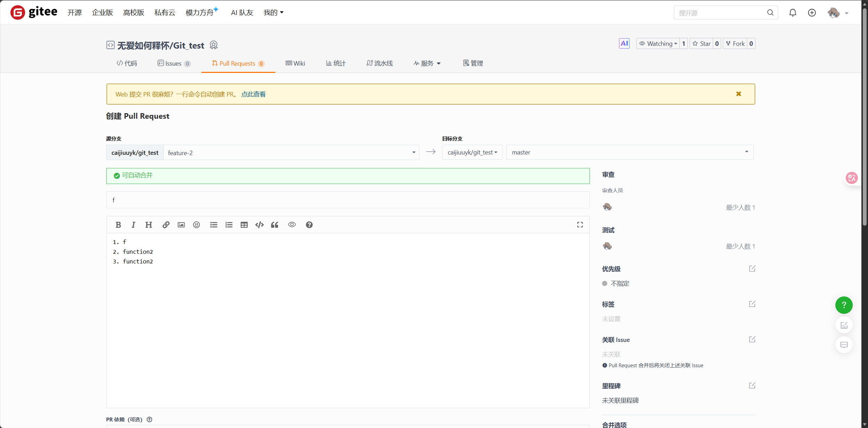The width and height of the screenshot is (868, 428).
Task: Open the master target branch dropdown
Action: coord(629,152)
